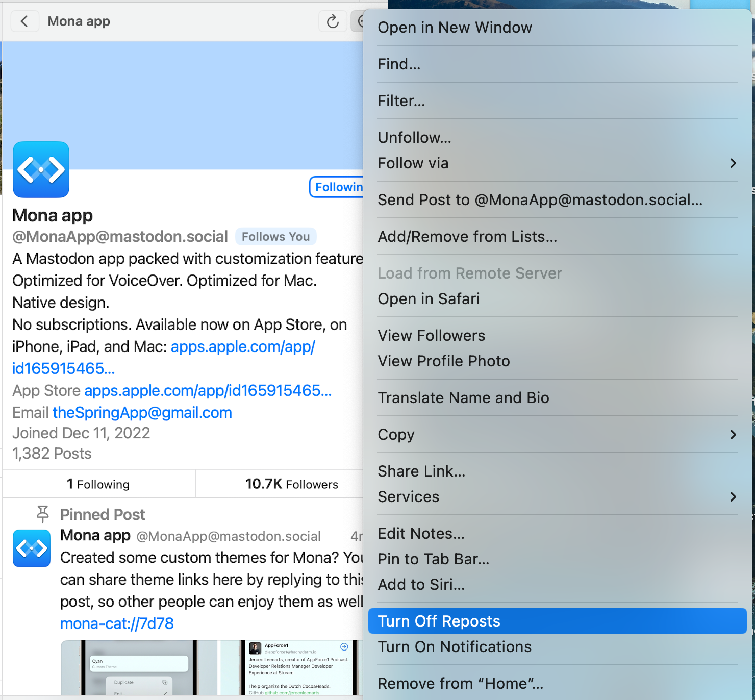
Task: Select Edit Notes... menu entry
Action: pos(558,534)
